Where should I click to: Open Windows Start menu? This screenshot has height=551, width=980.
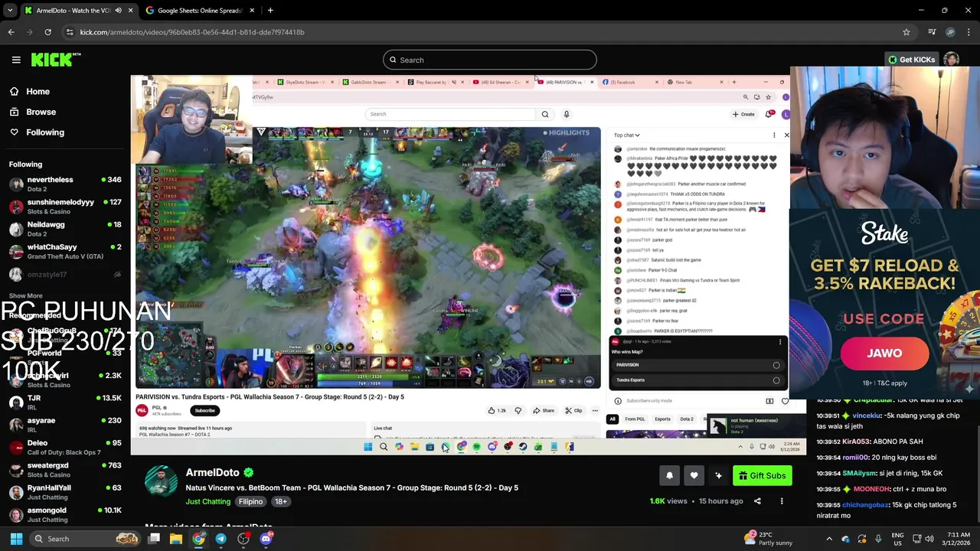click(x=16, y=539)
